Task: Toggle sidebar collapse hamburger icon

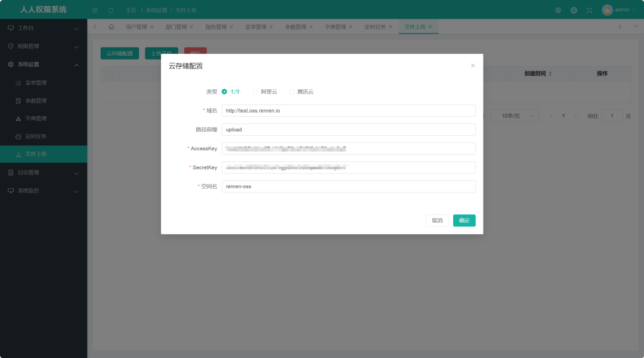Action: pyautogui.click(x=95, y=10)
